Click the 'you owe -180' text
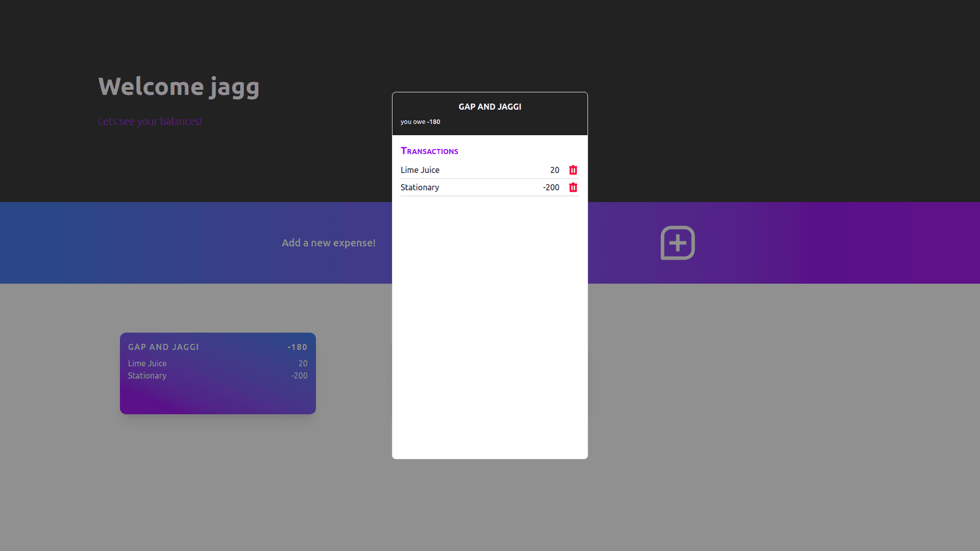This screenshot has height=551, width=980. [x=420, y=122]
